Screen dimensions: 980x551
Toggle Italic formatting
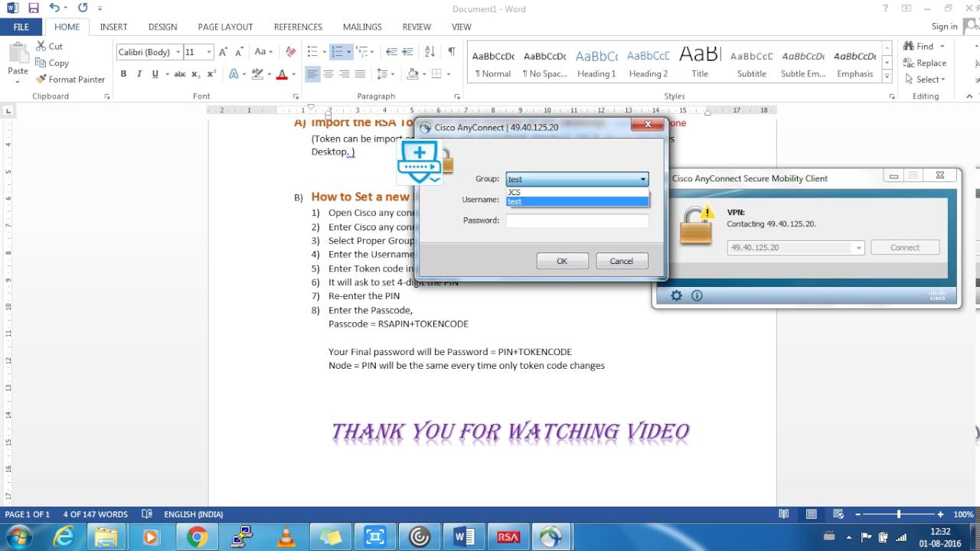(139, 74)
